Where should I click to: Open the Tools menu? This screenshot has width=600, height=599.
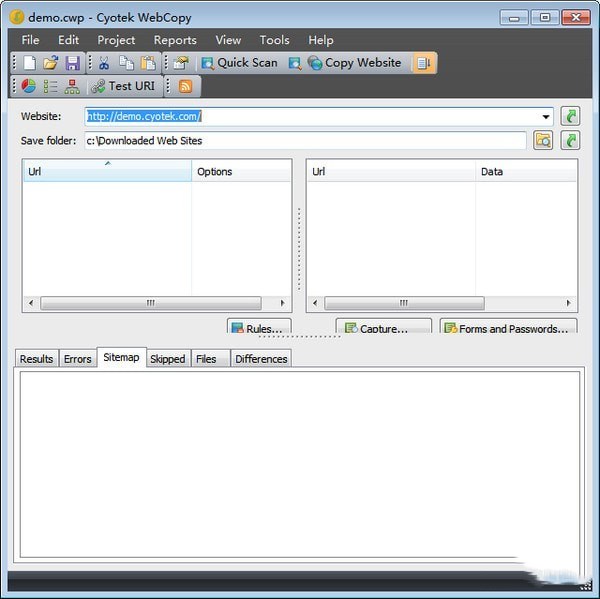274,40
